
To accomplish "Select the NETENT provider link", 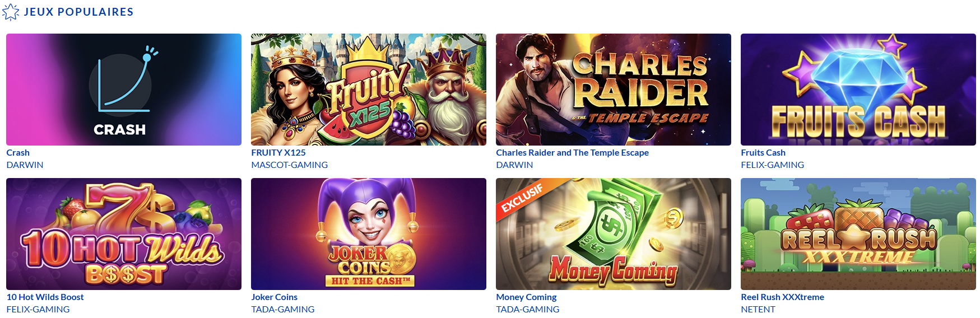I will pos(758,309).
